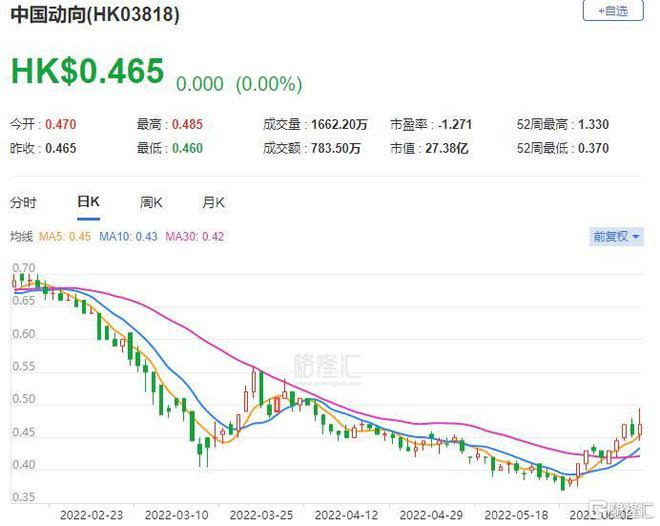Click the 2022-04-29 date axis label
660x526 pixels.
431,515
